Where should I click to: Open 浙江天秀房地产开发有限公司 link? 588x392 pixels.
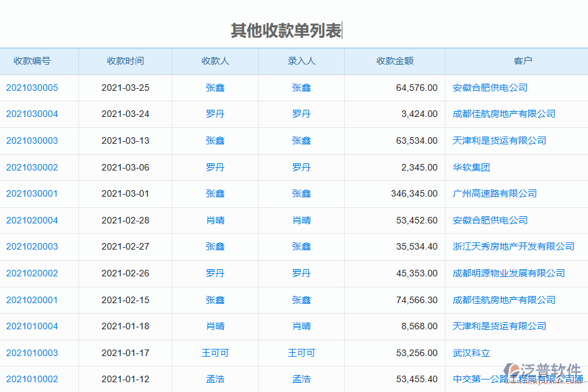(x=512, y=247)
